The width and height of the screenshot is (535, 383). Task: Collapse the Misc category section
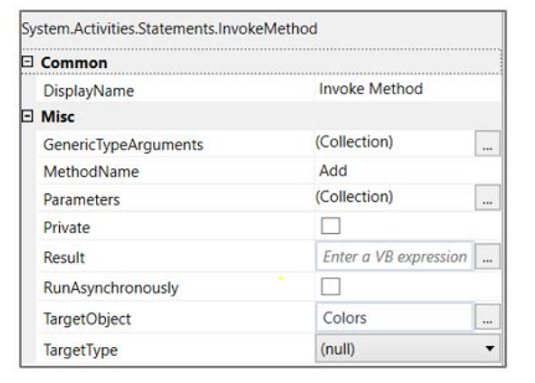click(x=27, y=116)
